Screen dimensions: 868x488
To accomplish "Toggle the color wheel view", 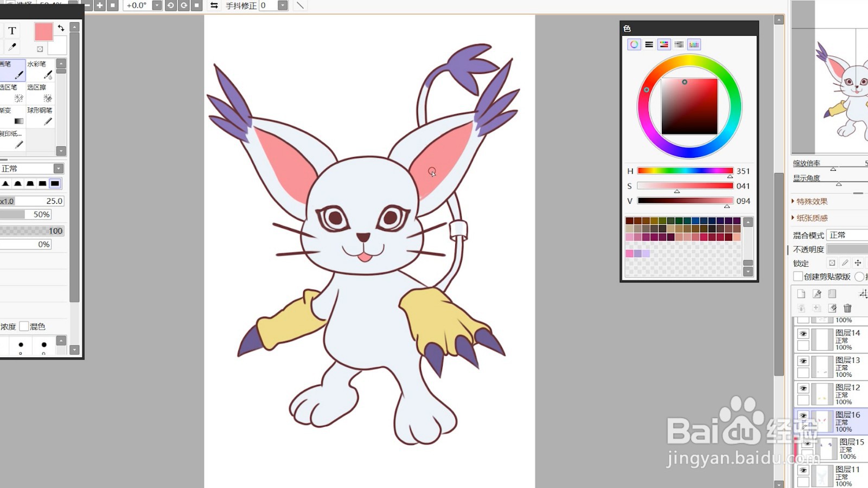I will 634,44.
